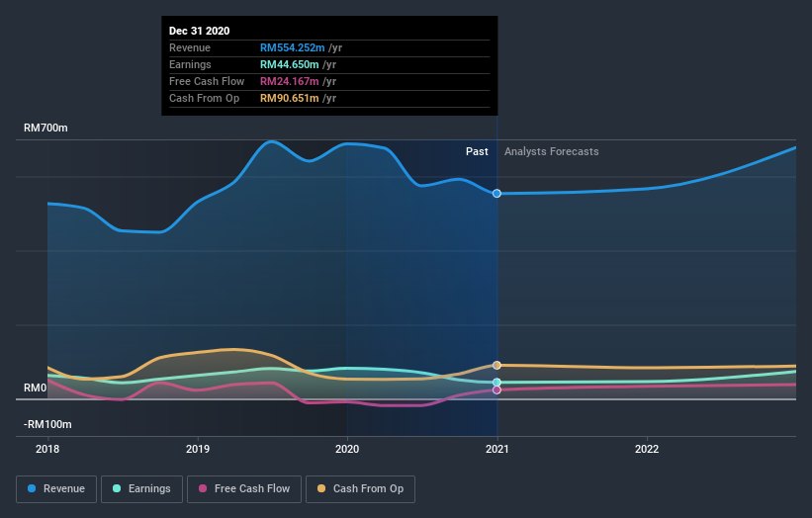Click the 2019 axis label
This screenshot has width=812, height=518.
pyautogui.click(x=198, y=449)
